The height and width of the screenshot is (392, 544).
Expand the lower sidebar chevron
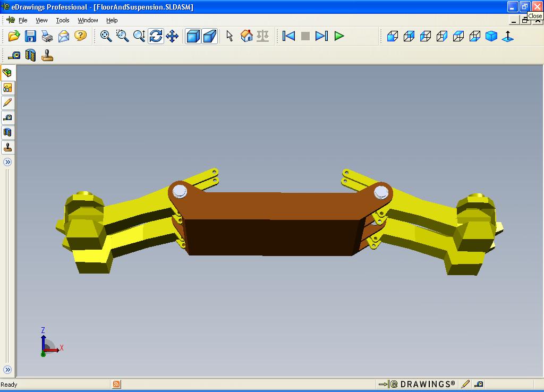pos(7,370)
